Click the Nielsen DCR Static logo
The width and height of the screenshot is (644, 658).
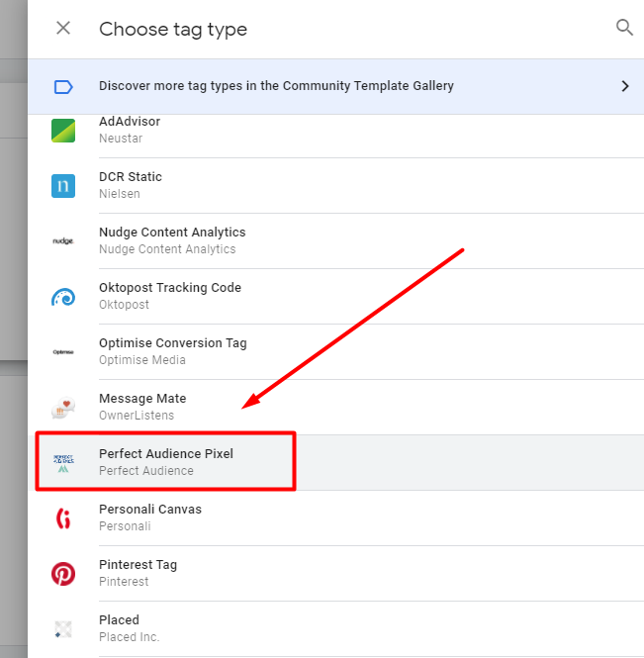click(x=63, y=186)
